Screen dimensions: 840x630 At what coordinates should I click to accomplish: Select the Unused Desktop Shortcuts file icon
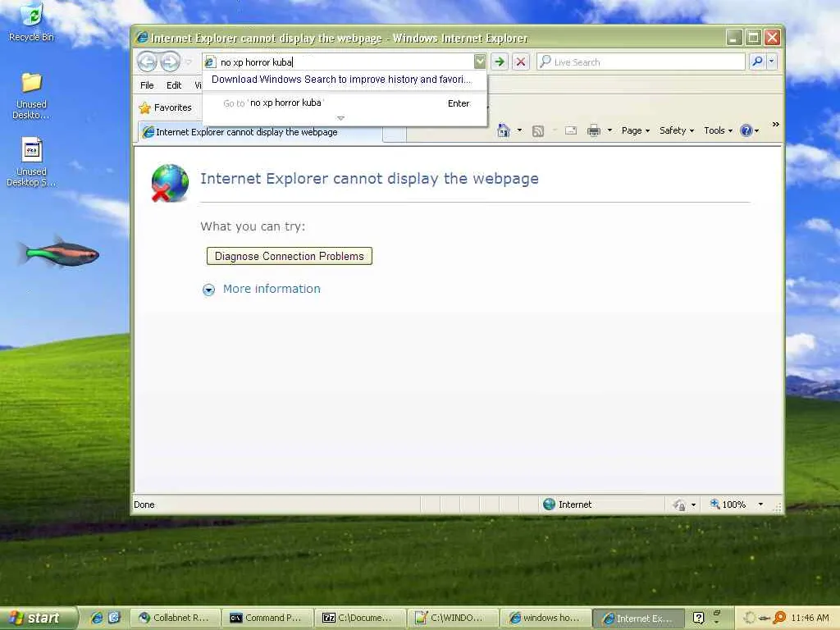pyautogui.click(x=32, y=162)
